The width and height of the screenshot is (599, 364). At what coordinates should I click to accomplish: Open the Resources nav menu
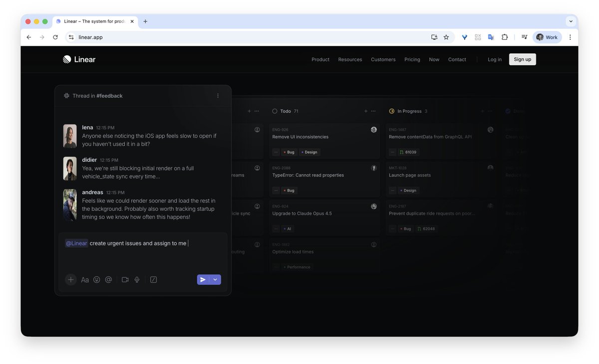[x=350, y=59]
